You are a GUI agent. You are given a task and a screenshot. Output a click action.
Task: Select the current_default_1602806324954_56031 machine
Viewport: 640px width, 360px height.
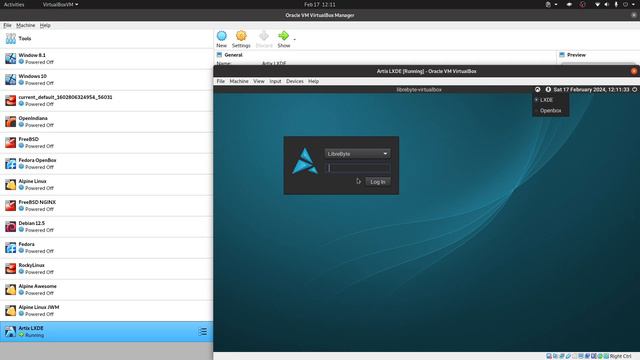click(x=106, y=100)
